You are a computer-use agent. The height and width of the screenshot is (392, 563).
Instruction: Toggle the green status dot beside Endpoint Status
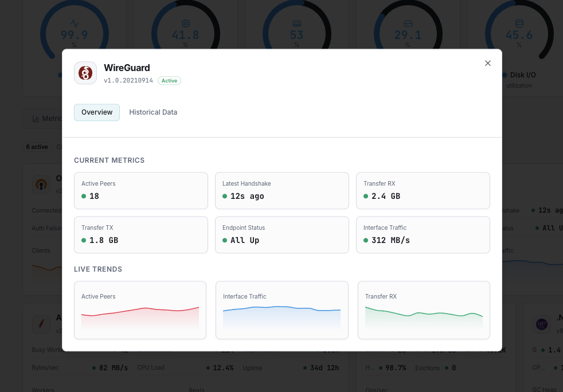pyautogui.click(x=224, y=241)
